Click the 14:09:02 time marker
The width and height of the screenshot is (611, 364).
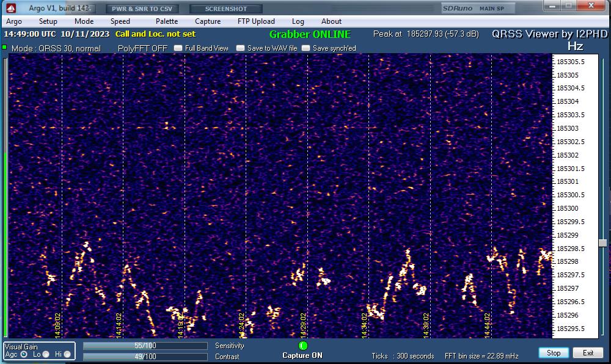(57, 325)
